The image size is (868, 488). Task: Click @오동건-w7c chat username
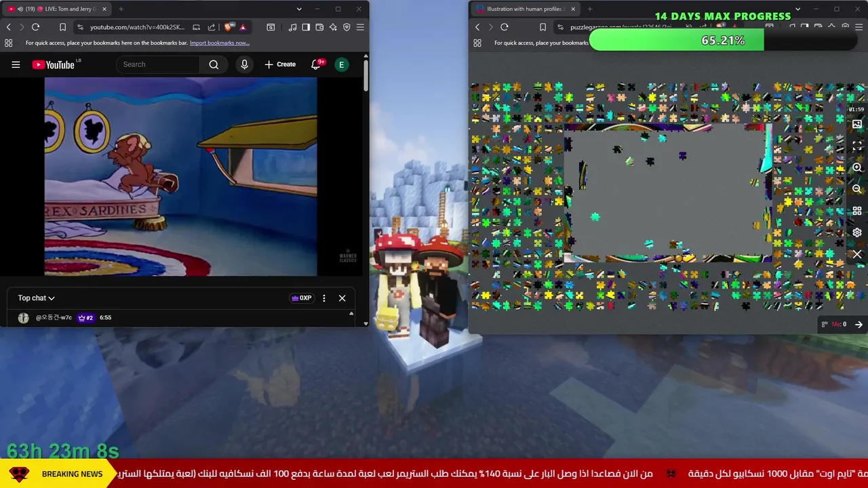click(x=54, y=317)
